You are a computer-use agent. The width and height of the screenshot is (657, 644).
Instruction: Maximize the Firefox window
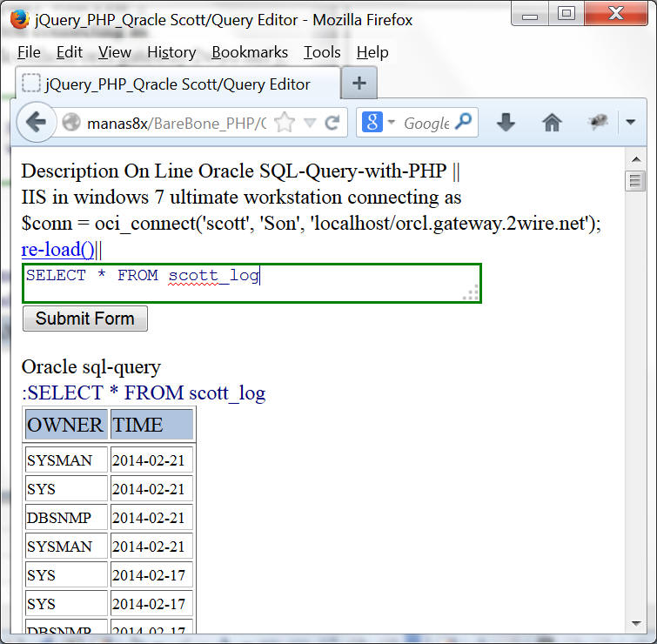(566, 14)
